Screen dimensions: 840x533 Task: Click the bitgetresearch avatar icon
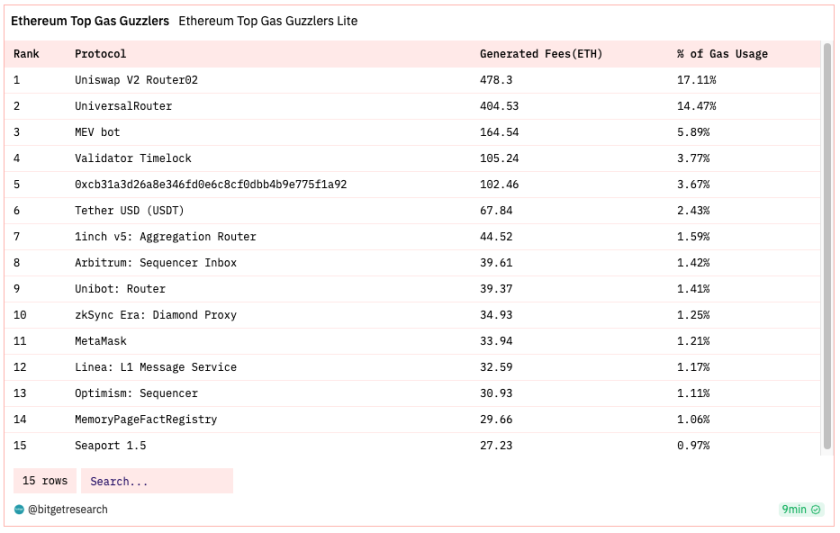click(x=19, y=509)
